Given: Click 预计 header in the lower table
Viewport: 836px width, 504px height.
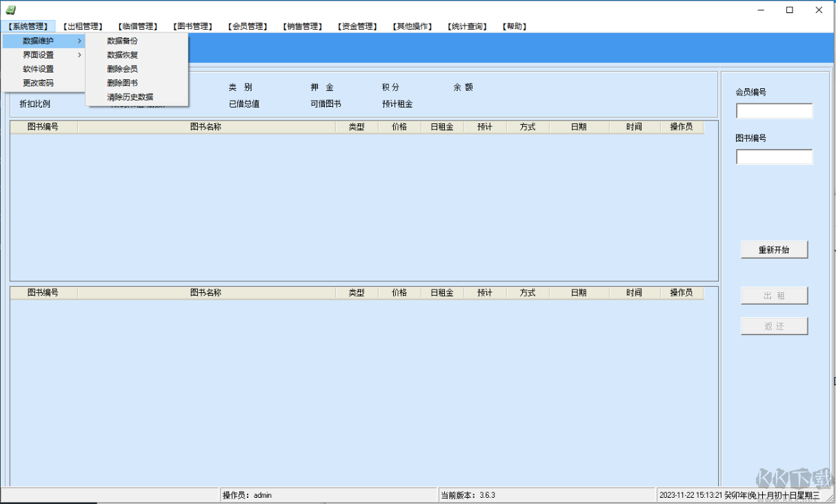Looking at the screenshot, I should coord(485,292).
